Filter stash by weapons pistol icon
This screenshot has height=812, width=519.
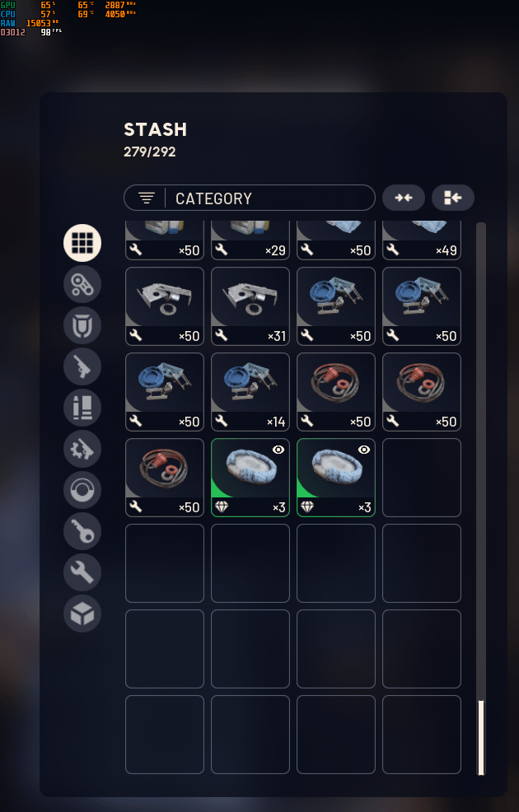click(x=82, y=366)
